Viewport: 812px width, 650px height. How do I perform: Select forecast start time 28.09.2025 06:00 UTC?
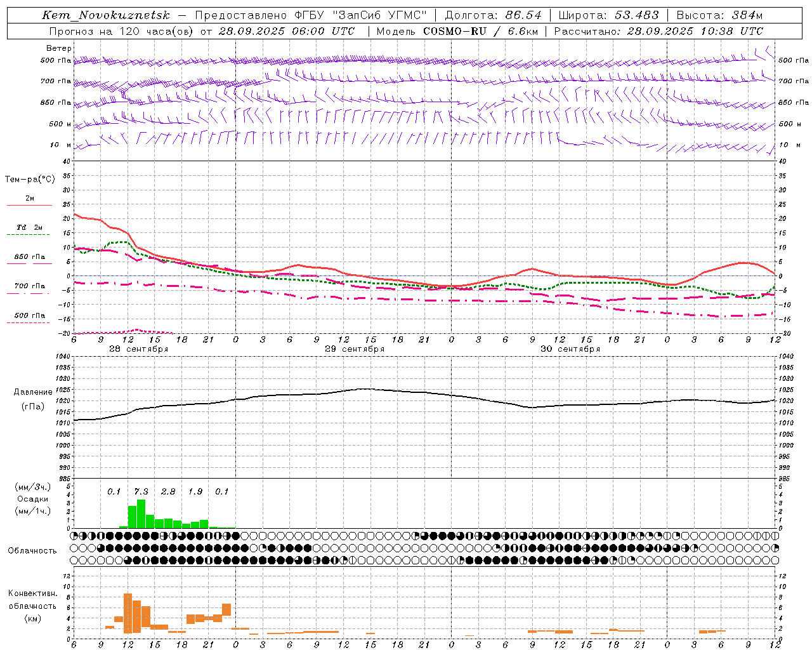click(x=287, y=31)
